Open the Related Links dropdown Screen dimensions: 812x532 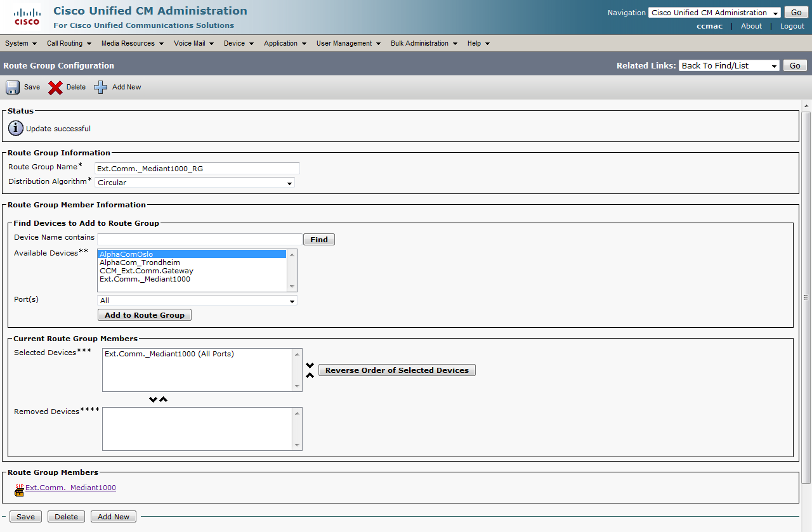(728, 66)
